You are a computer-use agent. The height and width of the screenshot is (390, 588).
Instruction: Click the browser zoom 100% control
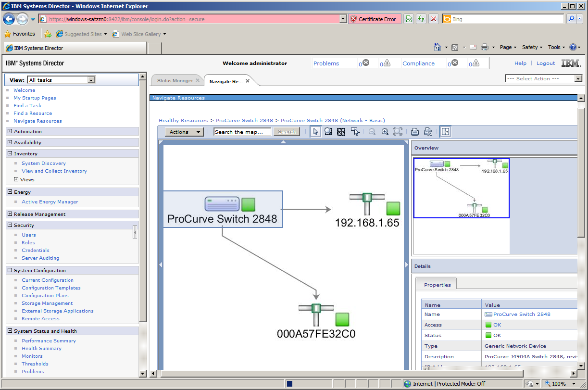click(559, 384)
